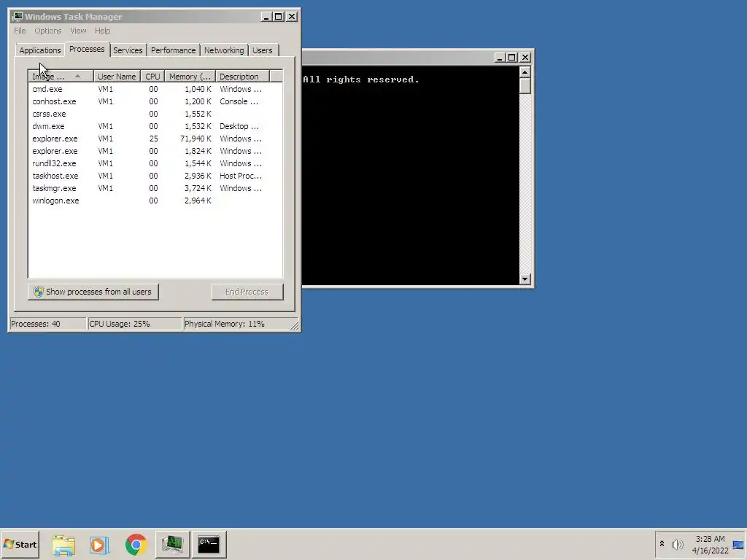Show hidden tray icons arrow
747x560 pixels.
pos(662,544)
